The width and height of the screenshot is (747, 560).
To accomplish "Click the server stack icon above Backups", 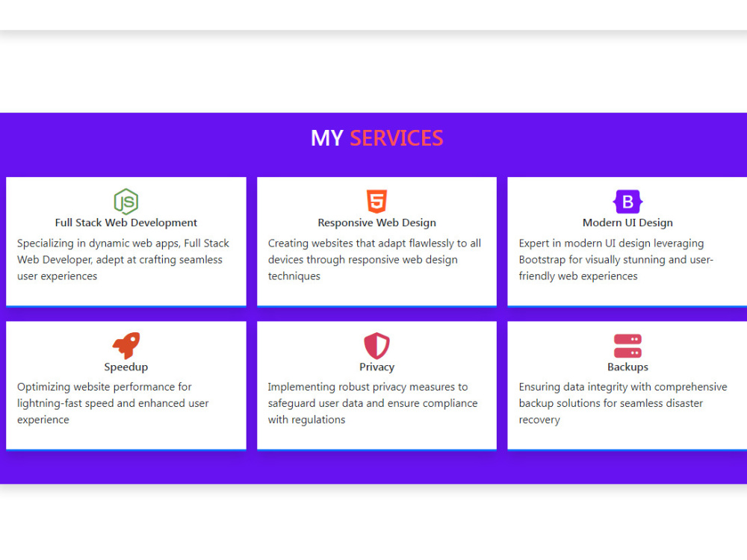I will coord(627,344).
